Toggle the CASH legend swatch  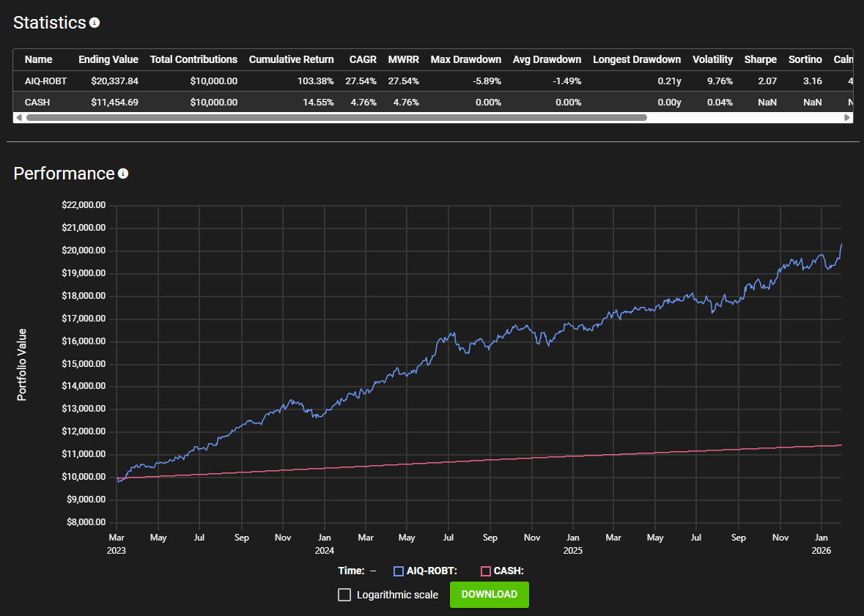point(485,571)
